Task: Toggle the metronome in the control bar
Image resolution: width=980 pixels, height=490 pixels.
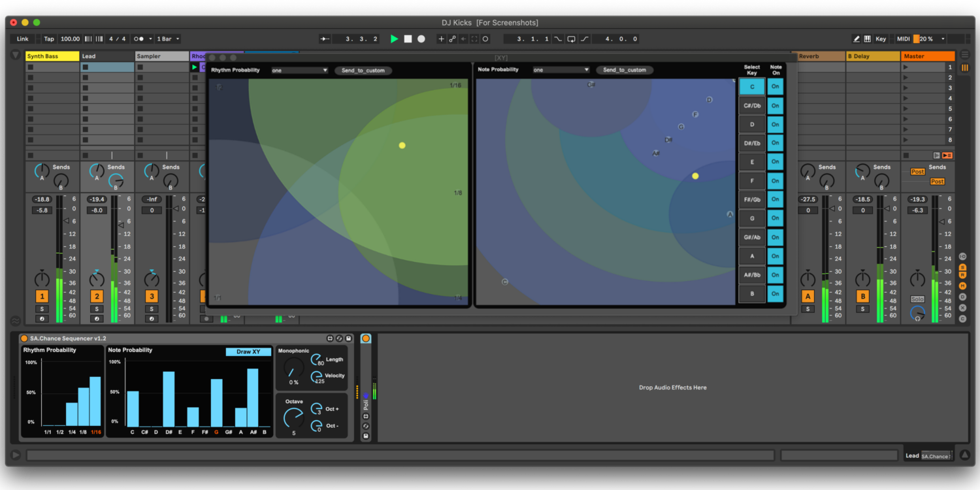Action: coord(139,39)
